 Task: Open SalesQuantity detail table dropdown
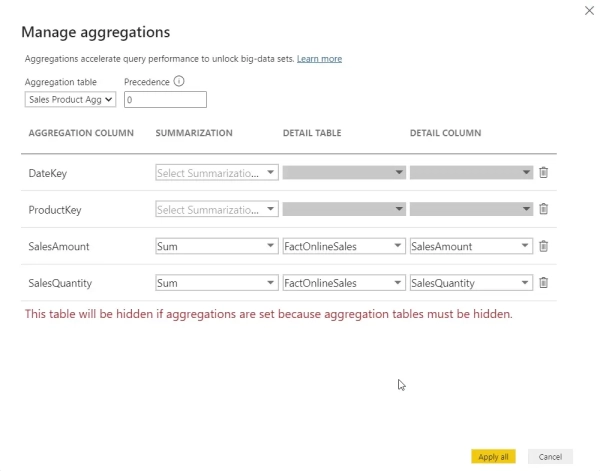pyautogui.click(x=343, y=283)
